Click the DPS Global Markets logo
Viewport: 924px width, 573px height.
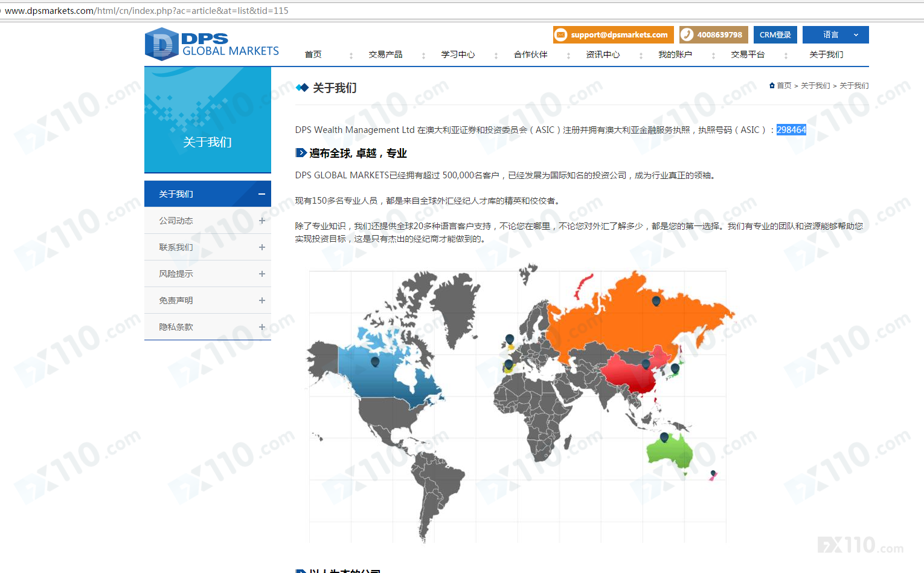[x=211, y=44]
